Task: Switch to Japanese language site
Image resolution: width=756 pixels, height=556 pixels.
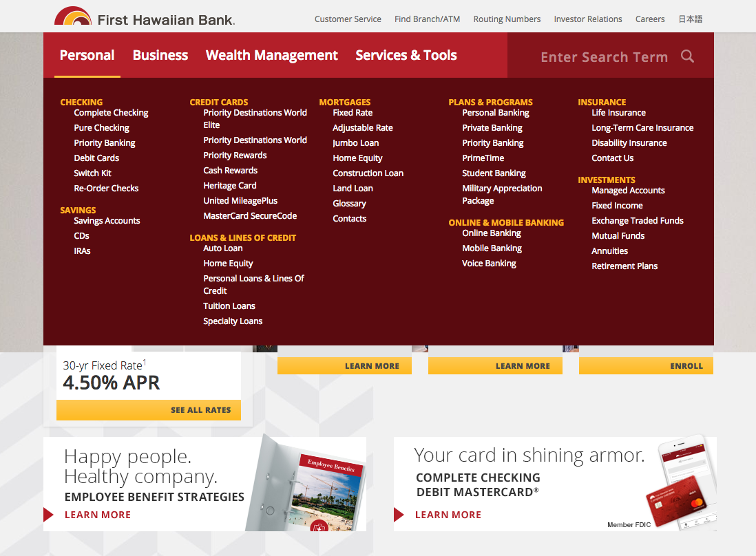Action: (691, 19)
